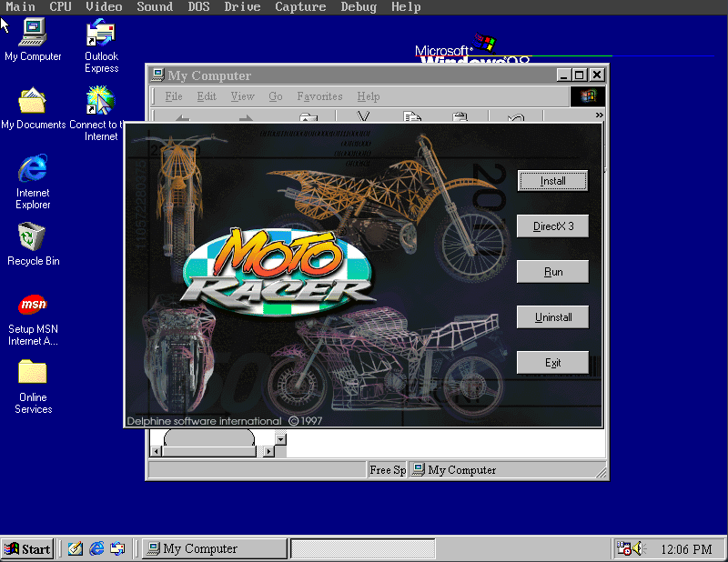728x562 pixels.
Task: Click the scroll down arrow in My Computer
Action: point(280,439)
